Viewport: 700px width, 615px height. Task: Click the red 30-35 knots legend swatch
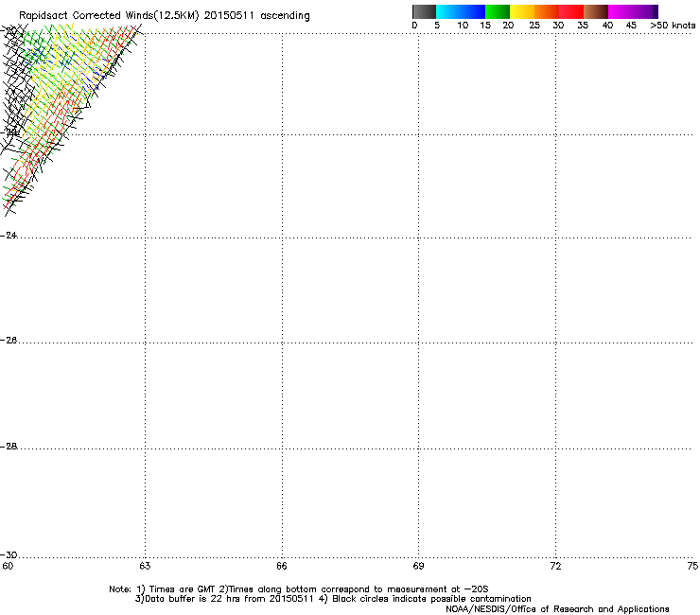pyautogui.click(x=571, y=11)
